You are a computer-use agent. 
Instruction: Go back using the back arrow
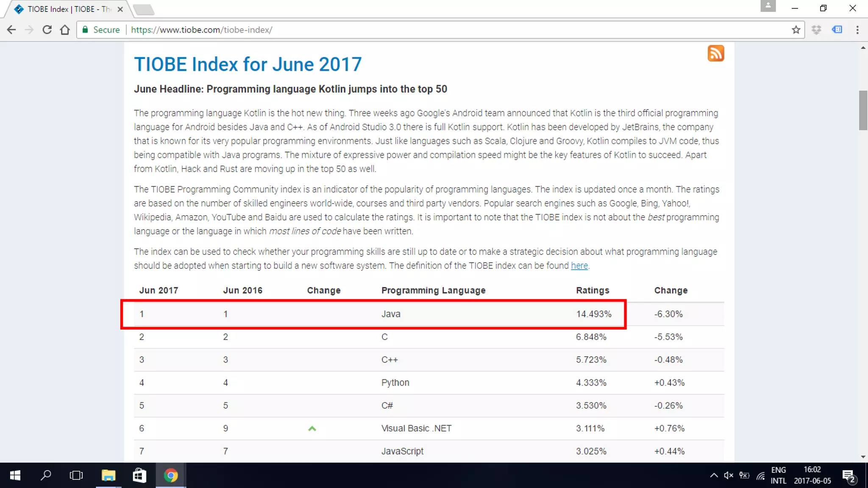11,30
